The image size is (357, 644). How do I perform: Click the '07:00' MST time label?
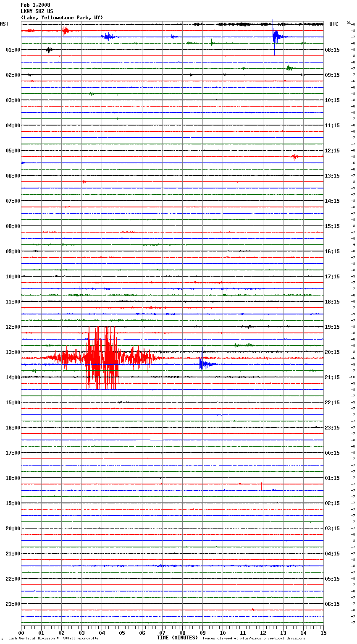tap(13, 201)
